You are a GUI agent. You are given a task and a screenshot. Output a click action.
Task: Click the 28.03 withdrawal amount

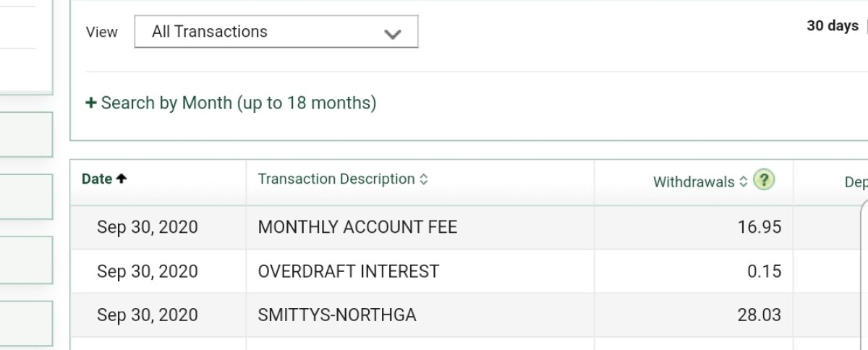click(x=759, y=315)
